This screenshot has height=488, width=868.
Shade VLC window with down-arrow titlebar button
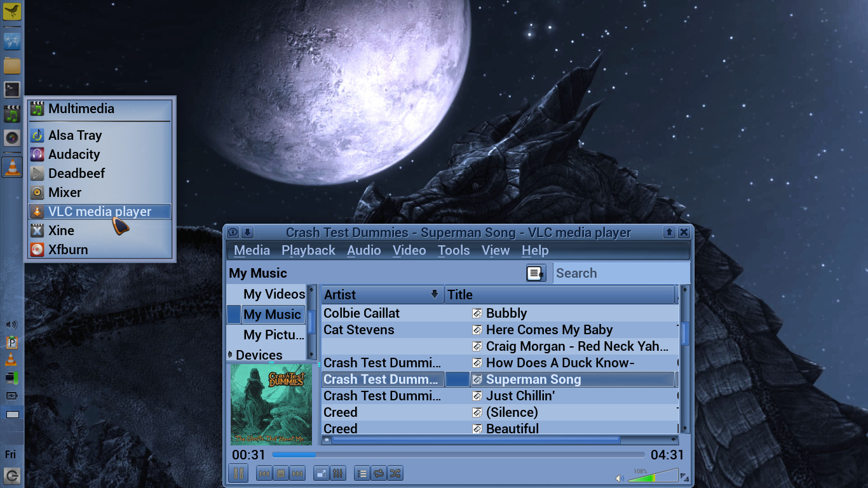[x=248, y=233]
